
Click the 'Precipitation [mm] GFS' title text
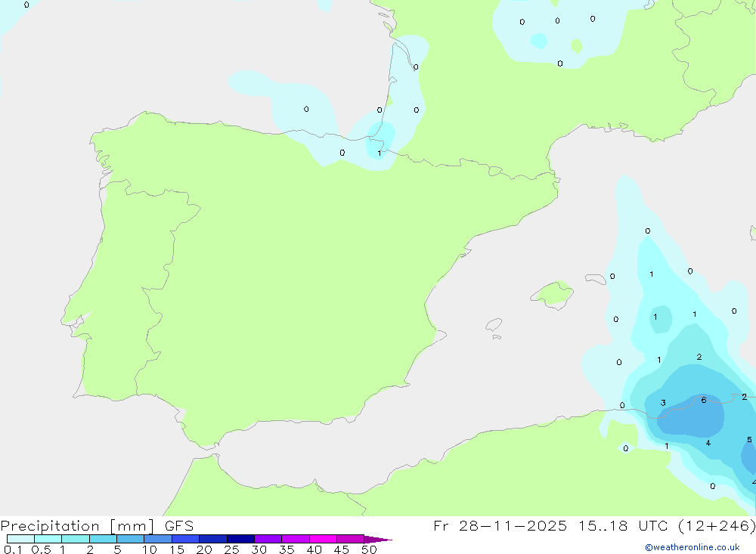[97, 525]
